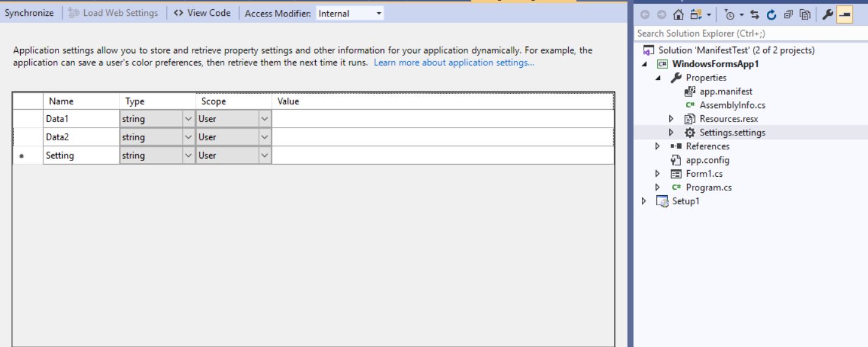
Task: Expand the References node
Action: [x=658, y=146]
